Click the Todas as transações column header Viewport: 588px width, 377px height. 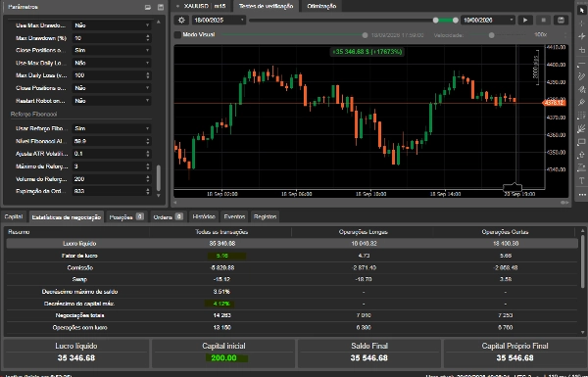pyautogui.click(x=221, y=232)
